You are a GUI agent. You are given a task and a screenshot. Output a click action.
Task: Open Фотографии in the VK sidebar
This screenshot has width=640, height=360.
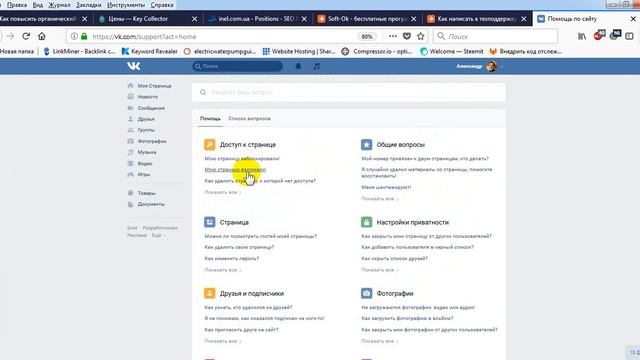[x=147, y=141]
